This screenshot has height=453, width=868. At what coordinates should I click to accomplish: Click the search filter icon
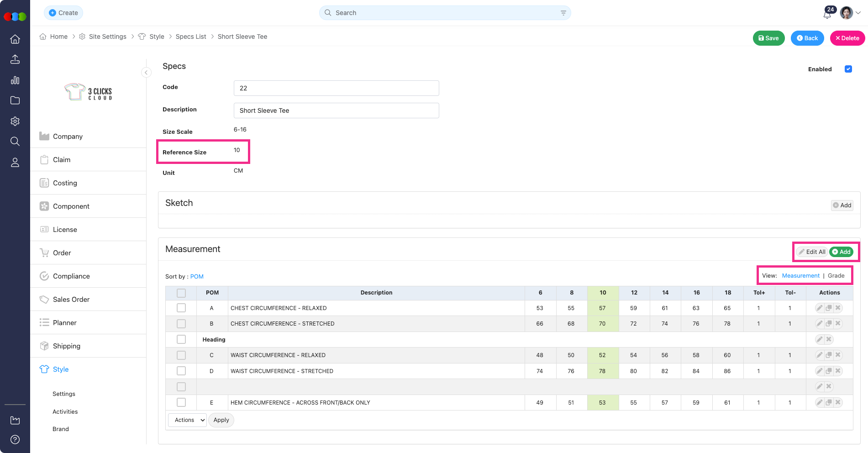click(x=563, y=13)
